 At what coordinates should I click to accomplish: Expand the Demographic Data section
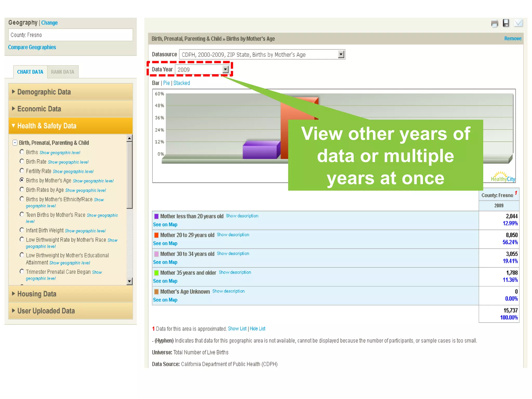click(x=70, y=92)
